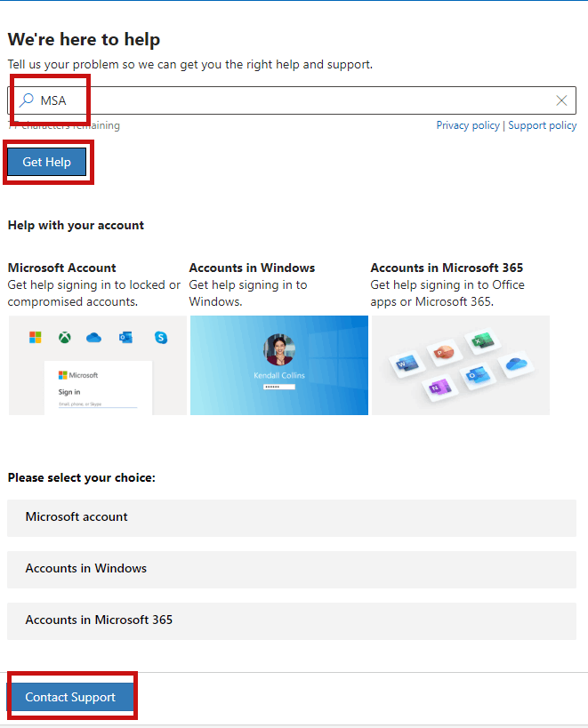Click the Xbox icon in sign-in image

65,337
